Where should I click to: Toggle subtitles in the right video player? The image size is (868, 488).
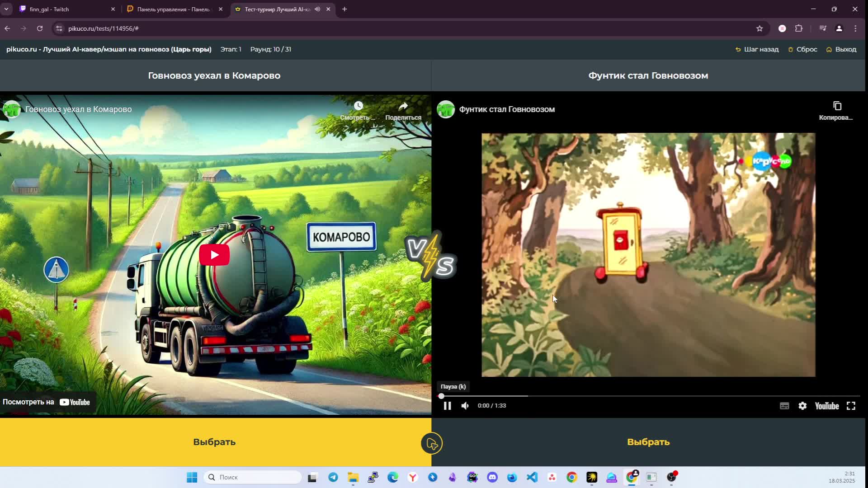[x=784, y=406]
